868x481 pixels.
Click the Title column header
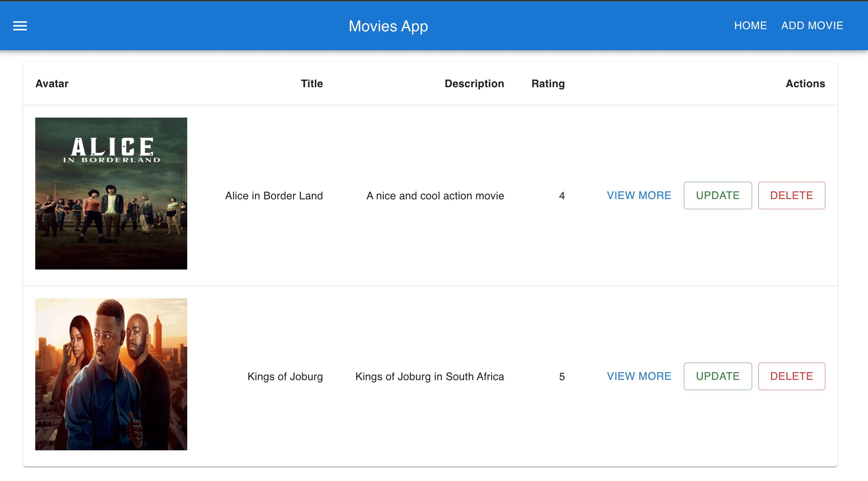311,84
